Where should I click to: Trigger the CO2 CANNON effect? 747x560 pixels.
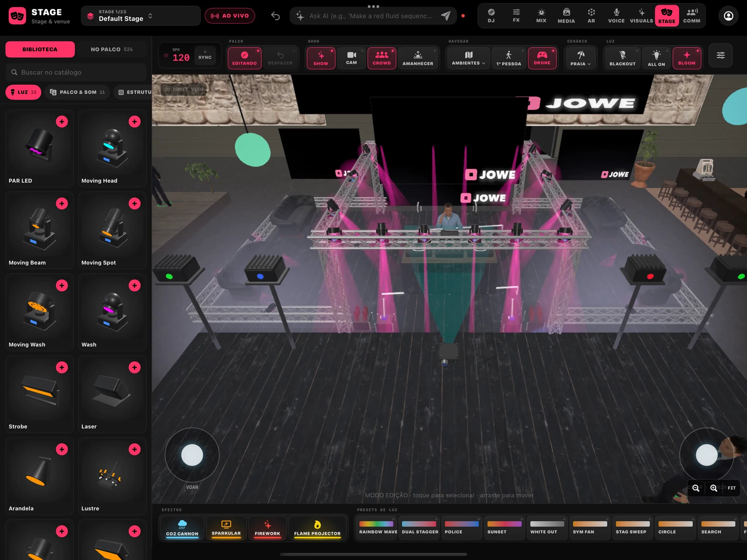[x=182, y=528]
